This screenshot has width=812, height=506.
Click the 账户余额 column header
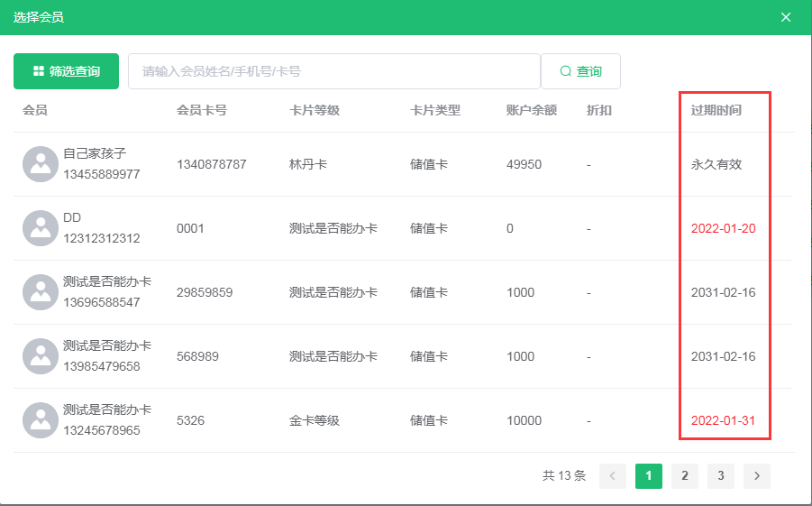(x=532, y=110)
